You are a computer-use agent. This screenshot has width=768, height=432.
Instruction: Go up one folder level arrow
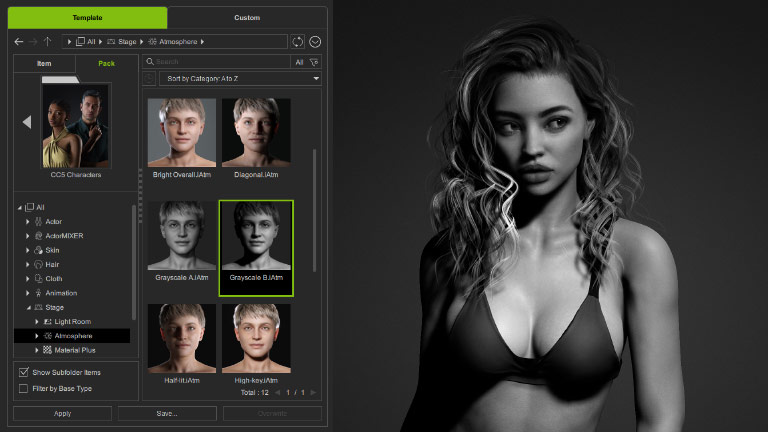coord(48,42)
